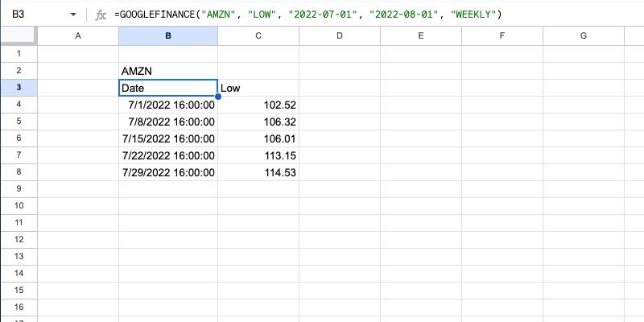Screen dimensions: 644x322
Task: Click the fx function icon
Action: pyautogui.click(x=100, y=14)
